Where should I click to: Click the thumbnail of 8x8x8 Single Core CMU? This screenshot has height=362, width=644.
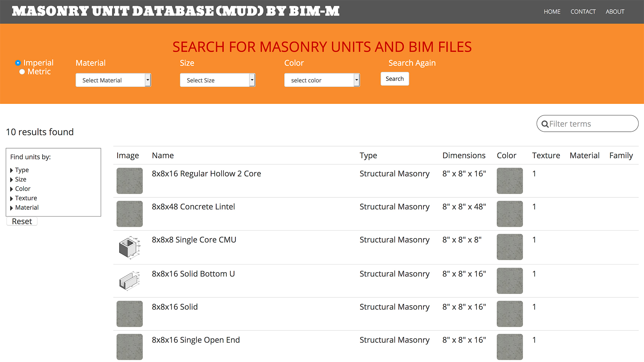coord(129,247)
